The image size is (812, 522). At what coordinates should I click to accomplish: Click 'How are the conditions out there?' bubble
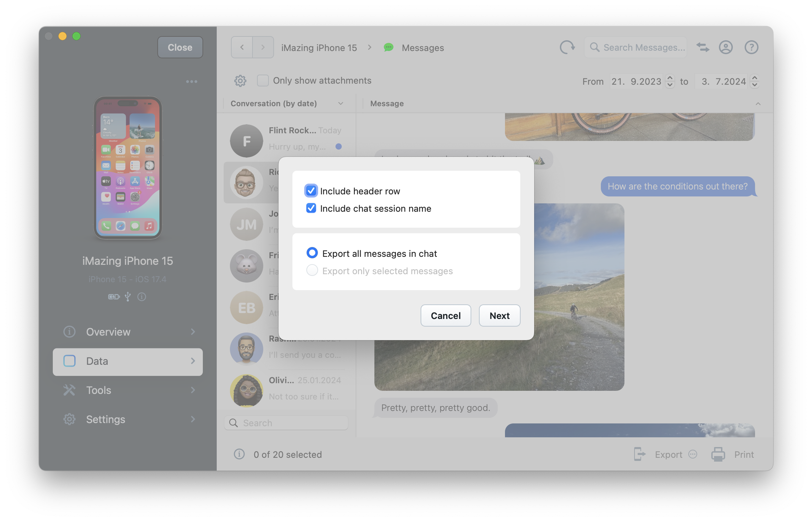click(677, 186)
